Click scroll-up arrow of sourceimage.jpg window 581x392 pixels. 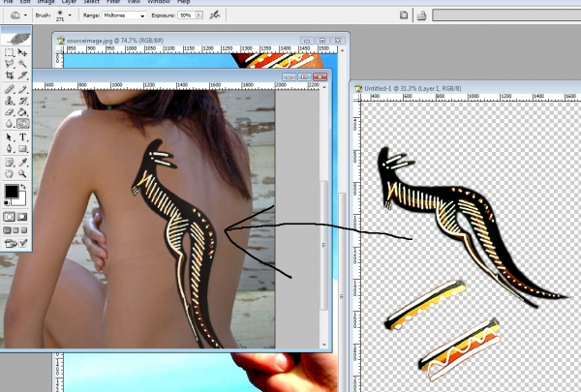coord(342,49)
